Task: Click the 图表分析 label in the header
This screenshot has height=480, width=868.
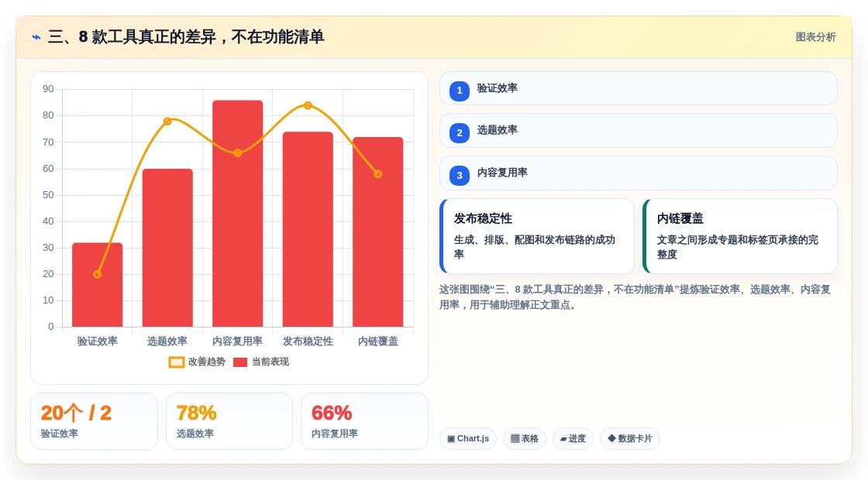Action: [815, 37]
